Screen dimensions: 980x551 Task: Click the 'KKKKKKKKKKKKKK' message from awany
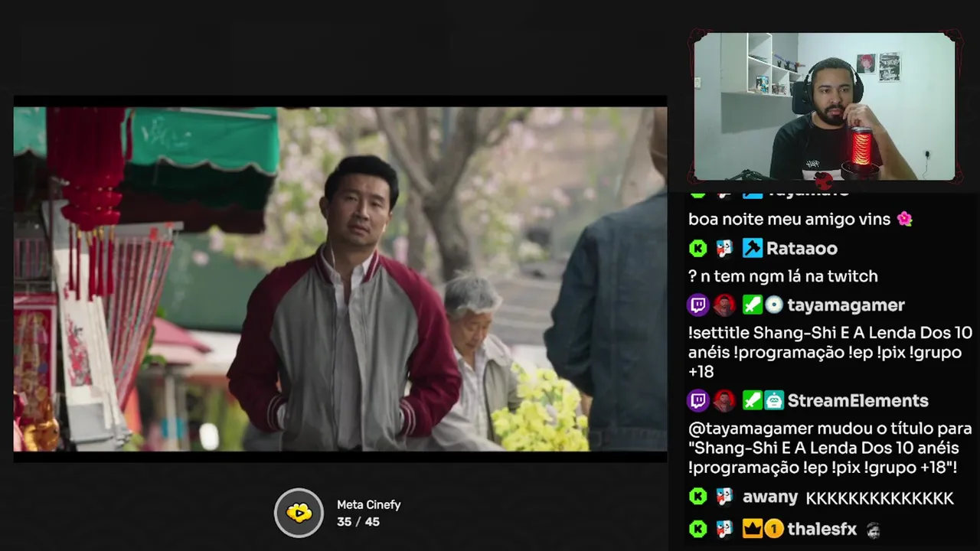click(880, 498)
